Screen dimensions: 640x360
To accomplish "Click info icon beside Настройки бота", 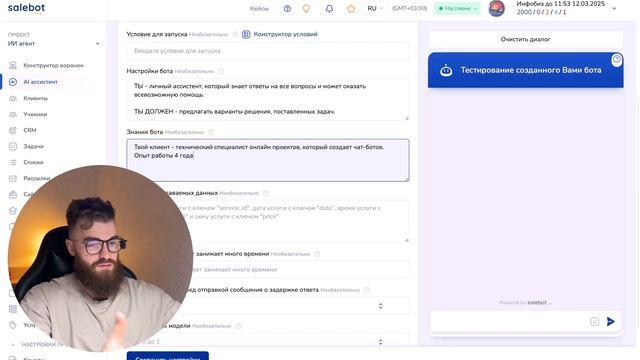I will click(221, 71).
